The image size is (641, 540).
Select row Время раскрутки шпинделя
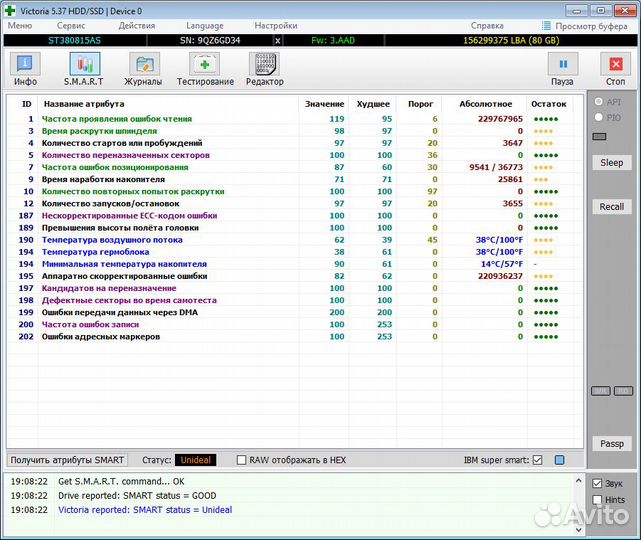click(x=295, y=131)
